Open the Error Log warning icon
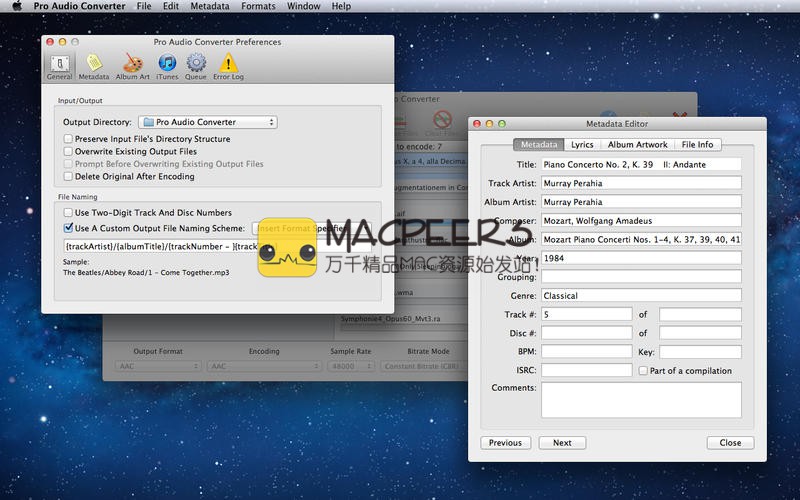This screenshot has width=800, height=500. click(x=228, y=66)
